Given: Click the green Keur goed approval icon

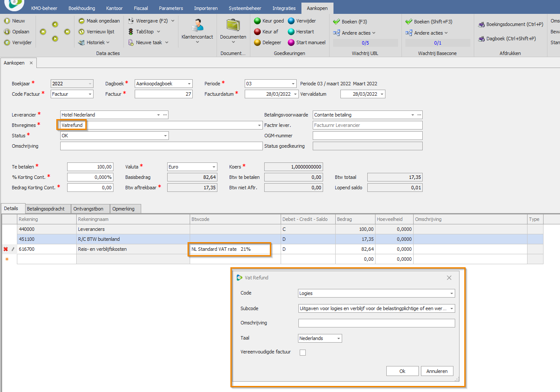Looking at the screenshot, I should tap(257, 21).
